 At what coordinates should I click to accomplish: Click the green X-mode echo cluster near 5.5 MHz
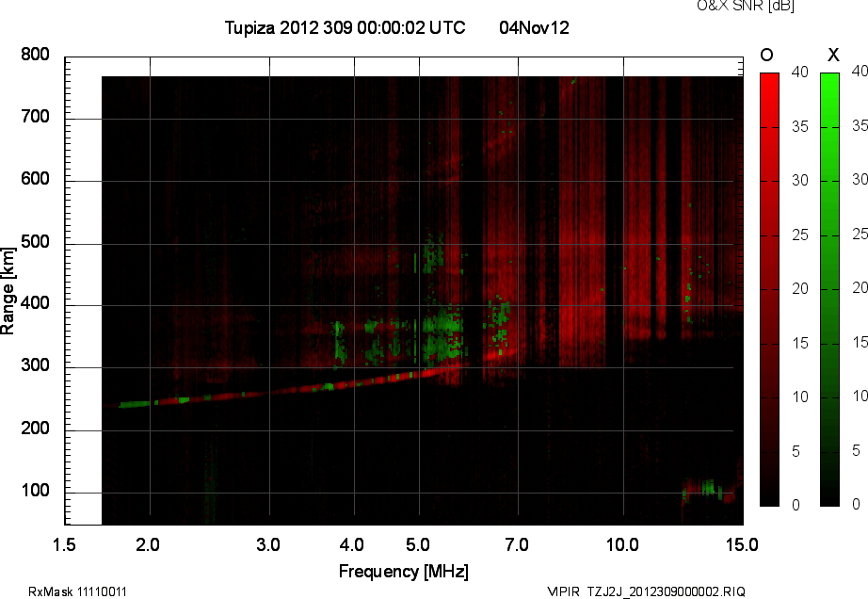pyautogui.click(x=442, y=335)
